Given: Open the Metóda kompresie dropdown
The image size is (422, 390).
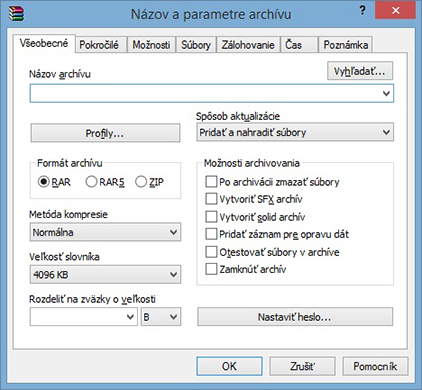Looking at the screenshot, I should pos(105,232).
